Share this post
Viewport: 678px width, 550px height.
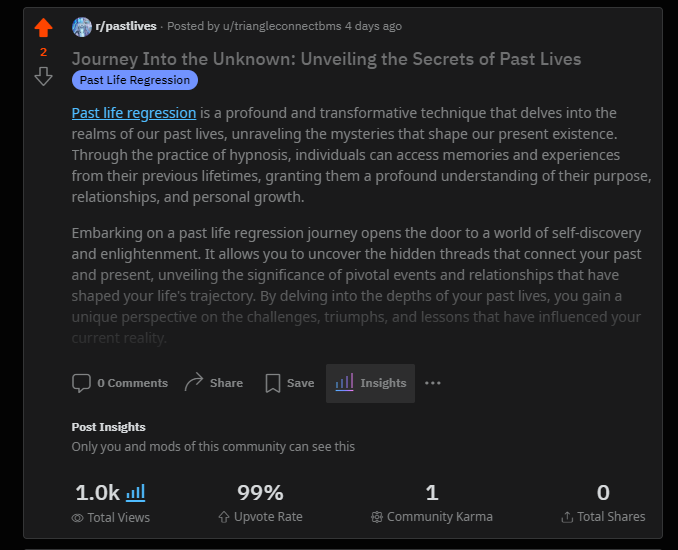click(226, 383)
